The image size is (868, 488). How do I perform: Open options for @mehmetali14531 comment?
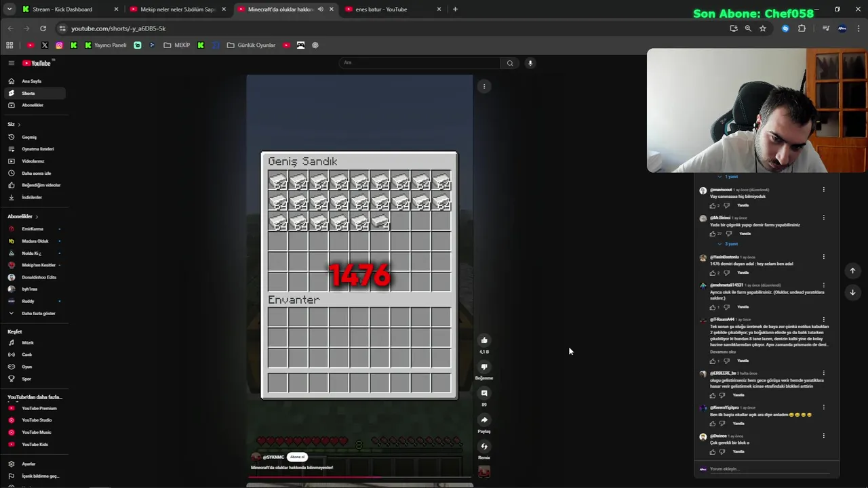[824, 285]
